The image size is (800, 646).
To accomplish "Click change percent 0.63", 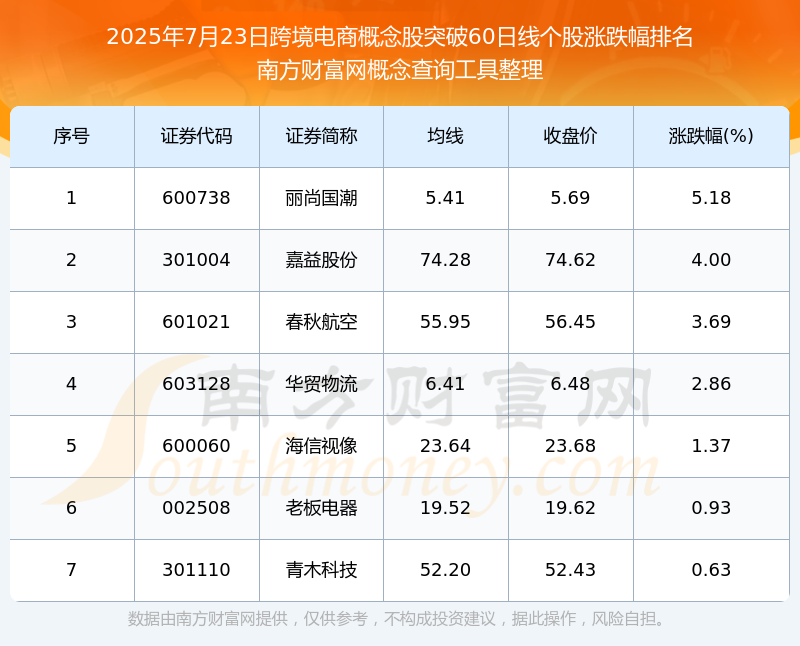I will click(x=711, y=570).
